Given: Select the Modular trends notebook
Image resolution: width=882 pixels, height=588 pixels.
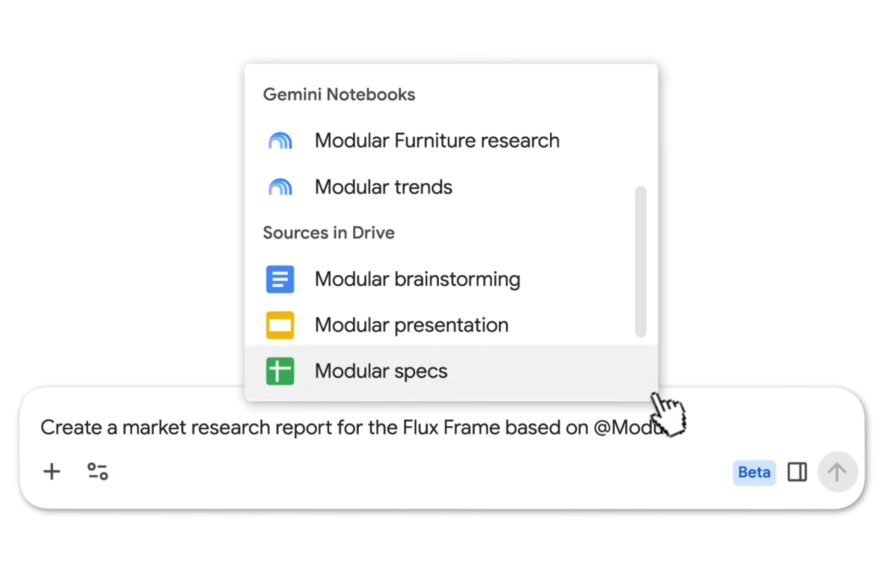Looking at the screenshot, I should click(451, 187).
